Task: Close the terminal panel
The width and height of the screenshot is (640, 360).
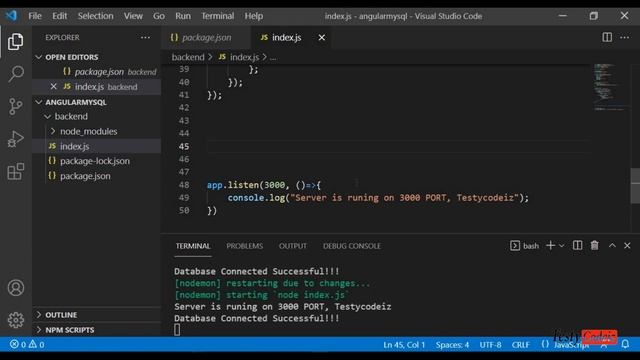Action: tap(627, 245)
